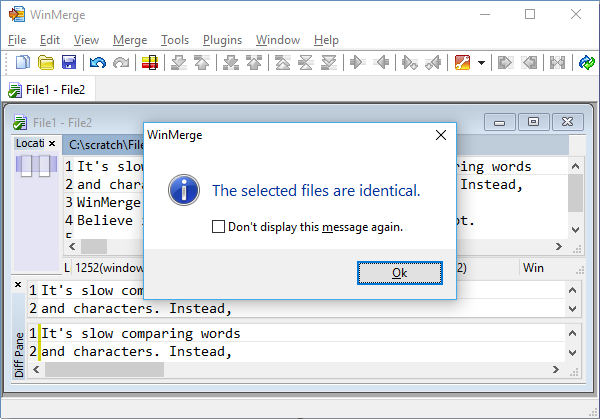Click the Save disk icon
This screenshot has height=419, width=600.
[x=69, y=63]
